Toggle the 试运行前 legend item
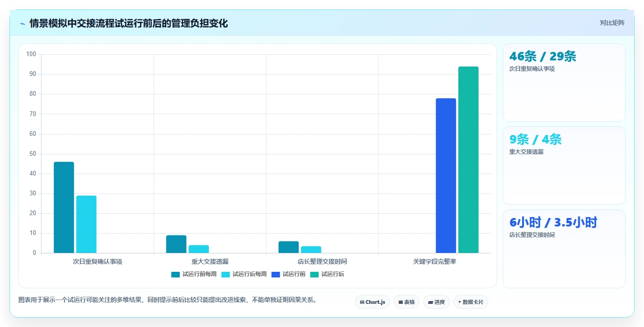This screenshot has height=327, width=644. tap(288, 274)
